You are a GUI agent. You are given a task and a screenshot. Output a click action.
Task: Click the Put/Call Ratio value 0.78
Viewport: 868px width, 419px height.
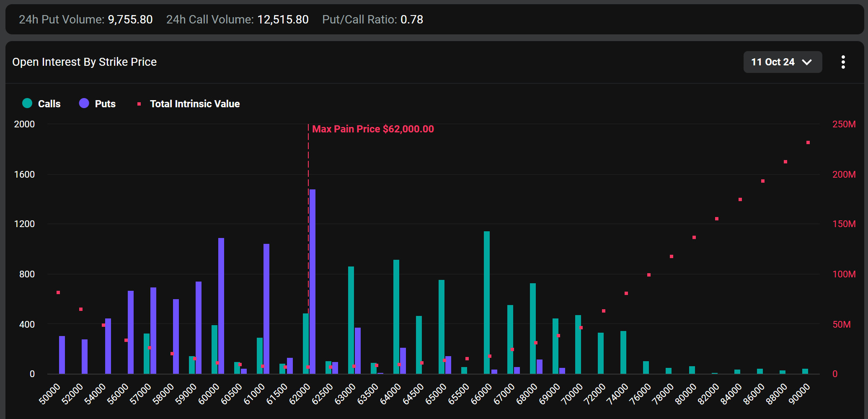point(412,19)
